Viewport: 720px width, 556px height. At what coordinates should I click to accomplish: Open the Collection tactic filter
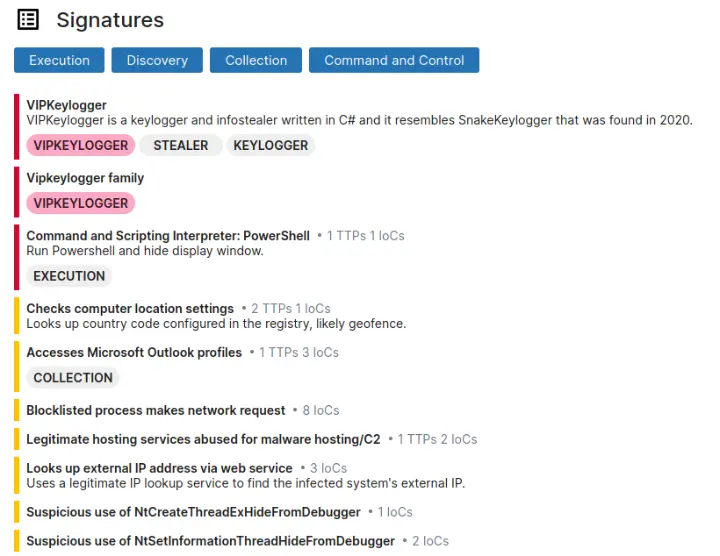[256, 60]
